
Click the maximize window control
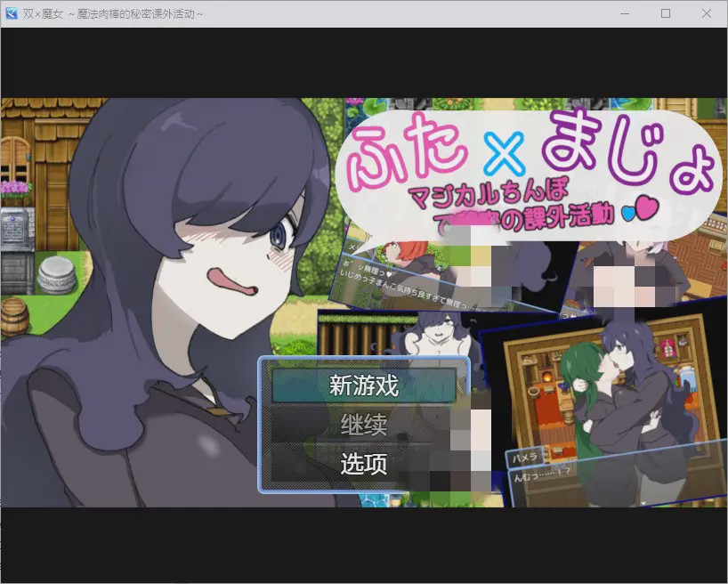tap(665, 12)
